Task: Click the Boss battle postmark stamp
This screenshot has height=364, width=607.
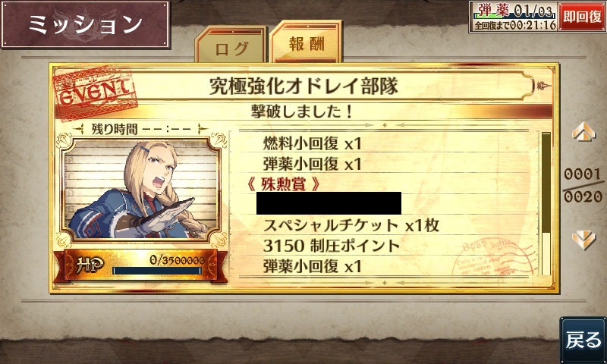Action: 492,259
